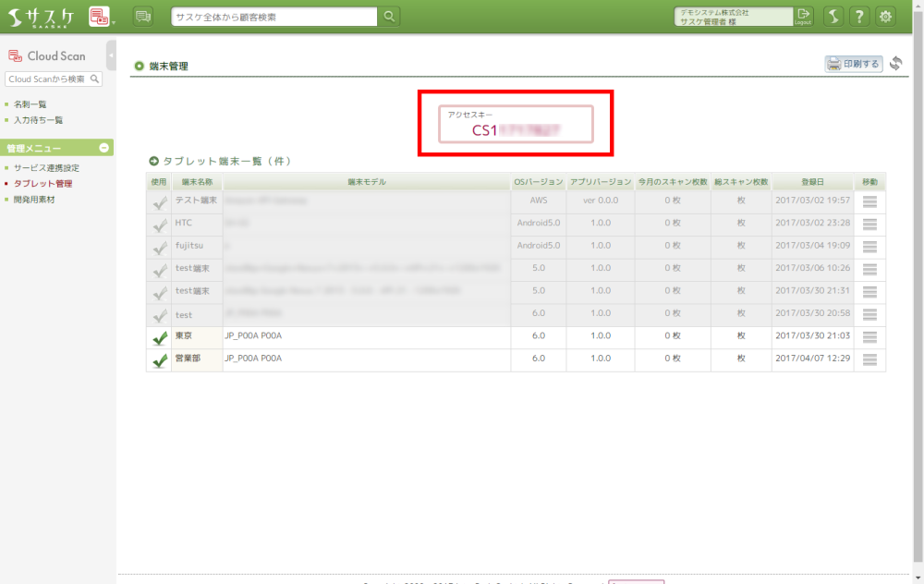Click the Cloud Scan app switcher icon
This screenshot has height=584, width=924.
tap(99, 16)
